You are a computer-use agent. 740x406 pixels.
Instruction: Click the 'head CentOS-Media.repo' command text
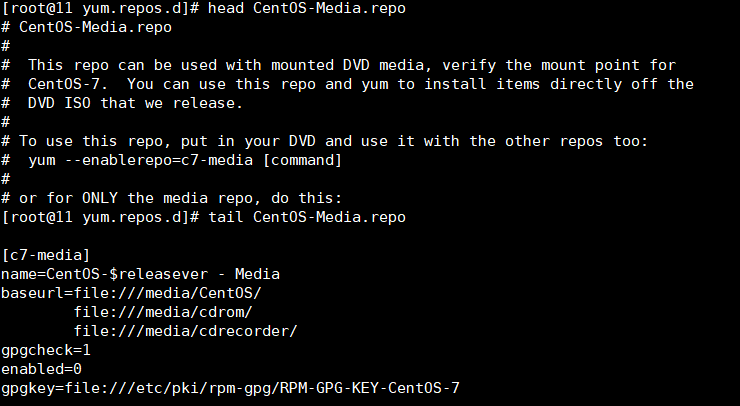307,8
